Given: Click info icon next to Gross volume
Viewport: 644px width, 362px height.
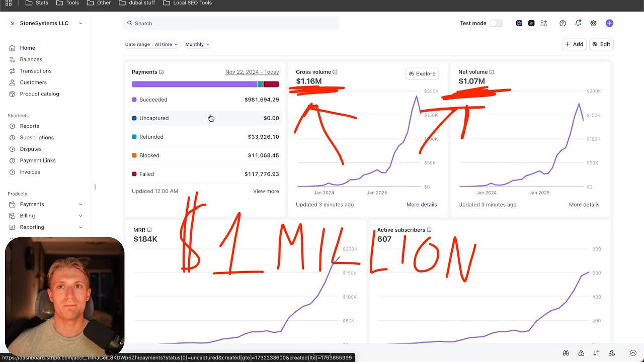Looking at the screenshot, I should click(x=335, y=72).
